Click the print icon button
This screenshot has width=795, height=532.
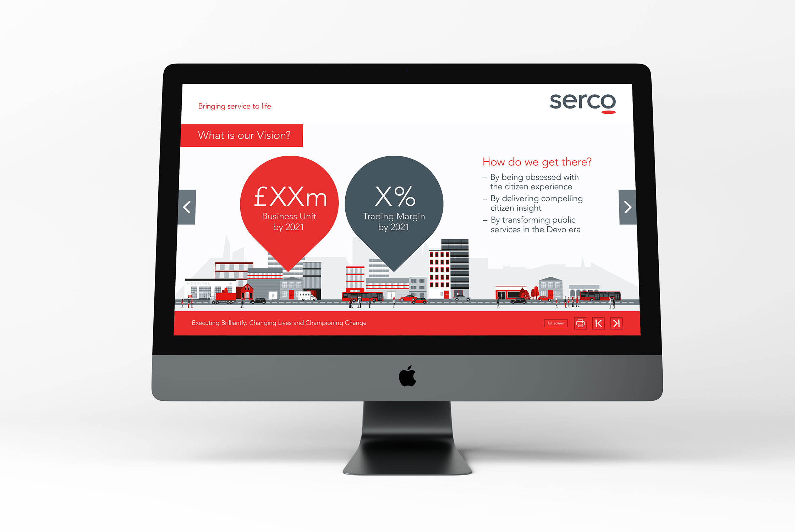pyautogui.click(x=580, y=323)
